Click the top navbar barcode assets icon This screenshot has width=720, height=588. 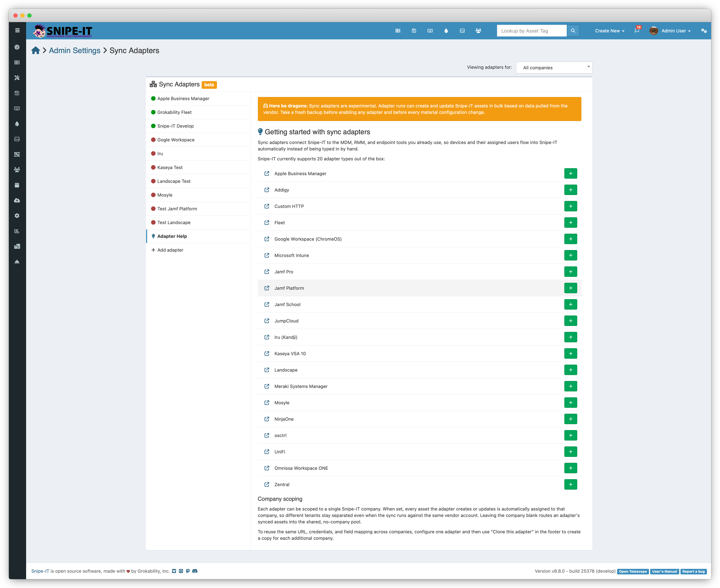[x=398, y=31]
